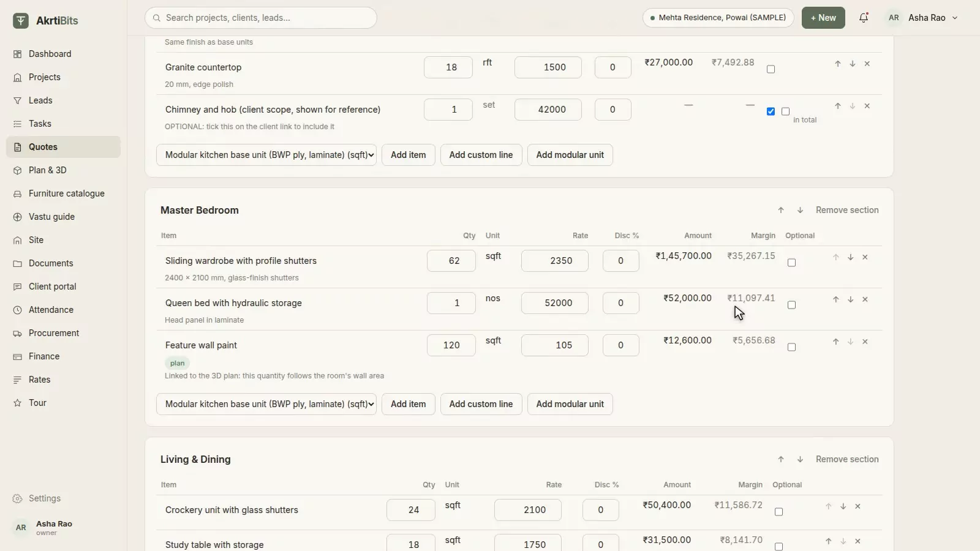The width and height of the screenshot is (980, 551).
Task: Mark Queen bed as optional
Action: (792, 305)
